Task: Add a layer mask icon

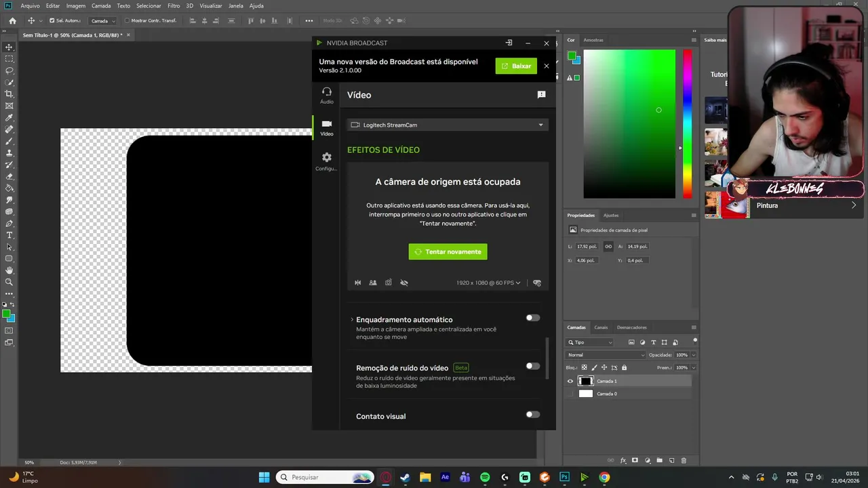Action: (x=635, y=460)
